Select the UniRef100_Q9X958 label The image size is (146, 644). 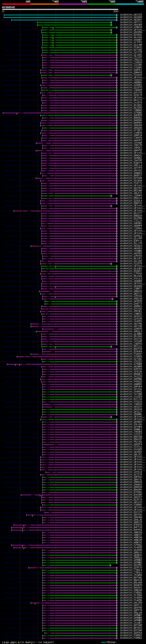(131, 32)
